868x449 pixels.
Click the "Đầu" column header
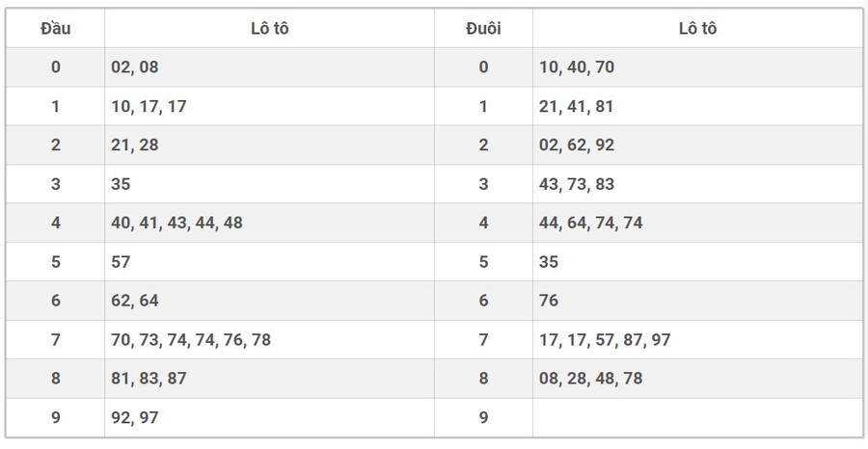pyautogui.click(x=55, y=28)
